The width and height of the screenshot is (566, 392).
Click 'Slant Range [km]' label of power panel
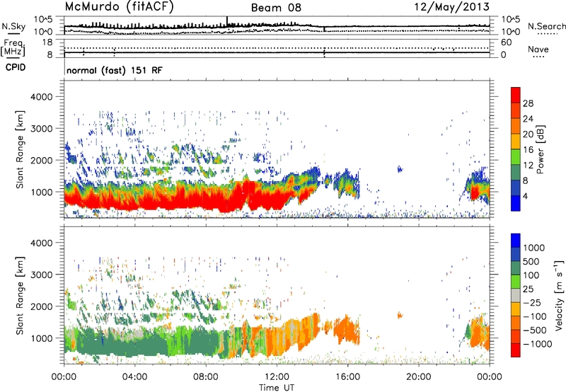click(x=21, y=149)
